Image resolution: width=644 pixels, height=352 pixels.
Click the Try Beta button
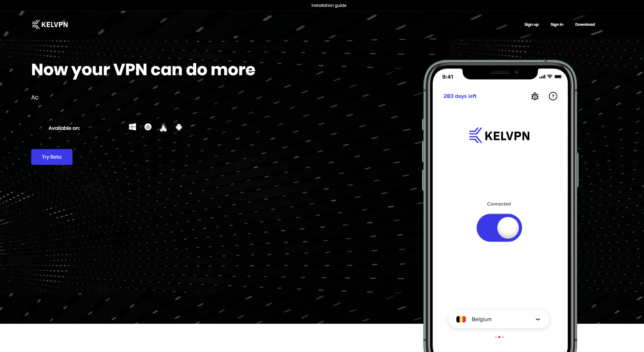[x=52, y=157]
